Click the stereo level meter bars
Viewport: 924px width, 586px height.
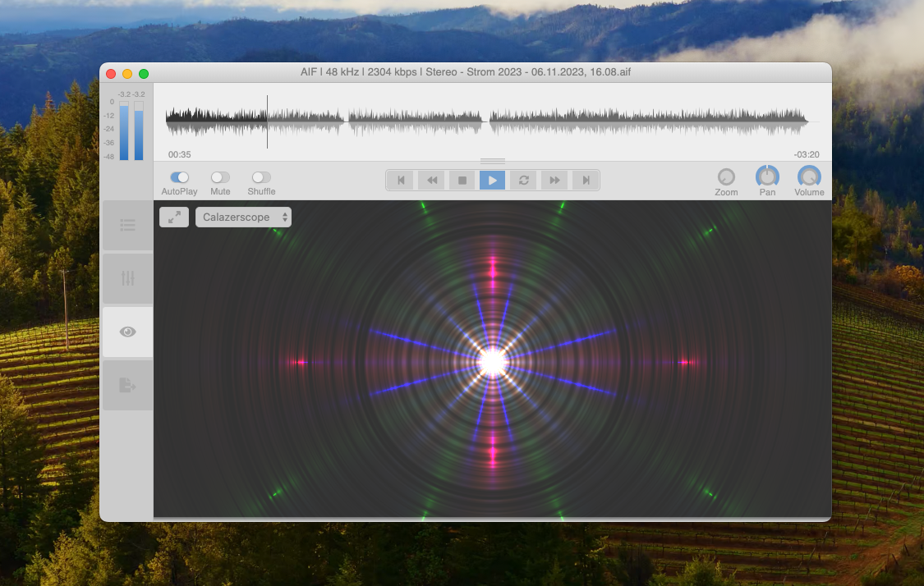tap(131, 130)
